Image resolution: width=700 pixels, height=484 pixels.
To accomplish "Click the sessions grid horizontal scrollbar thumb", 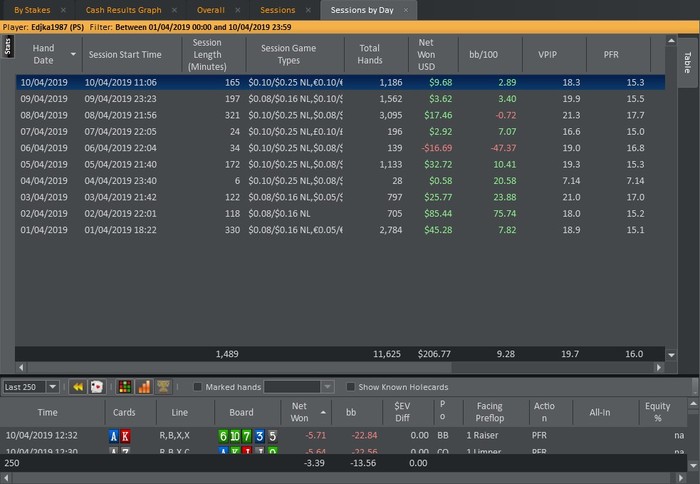I will point(239,367).
